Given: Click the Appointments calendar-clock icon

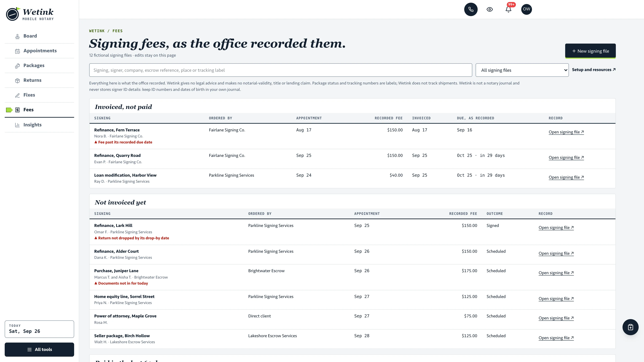Looking at the screenshot, I should [17, 51].
